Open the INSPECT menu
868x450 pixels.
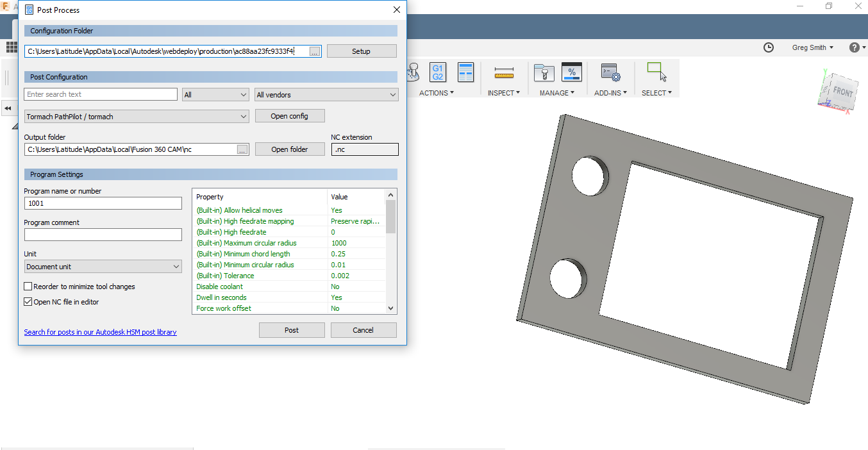pyautogui.click(x=503, y=93)
